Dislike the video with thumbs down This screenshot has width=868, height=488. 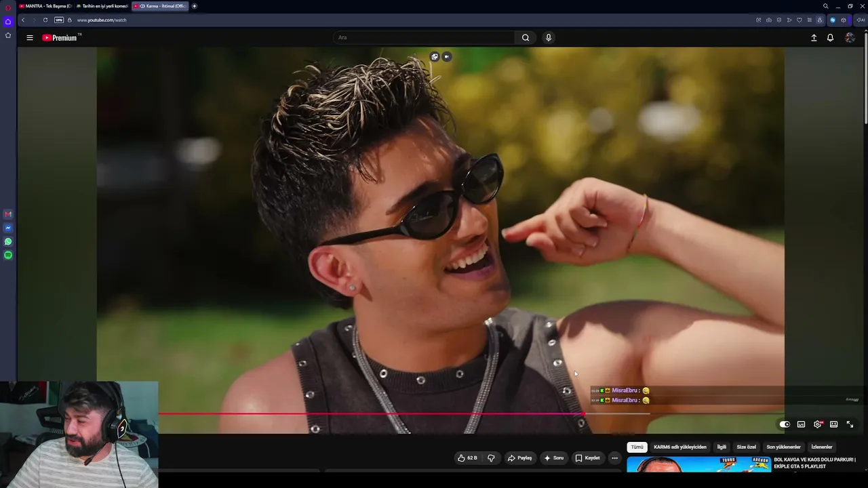491,458
